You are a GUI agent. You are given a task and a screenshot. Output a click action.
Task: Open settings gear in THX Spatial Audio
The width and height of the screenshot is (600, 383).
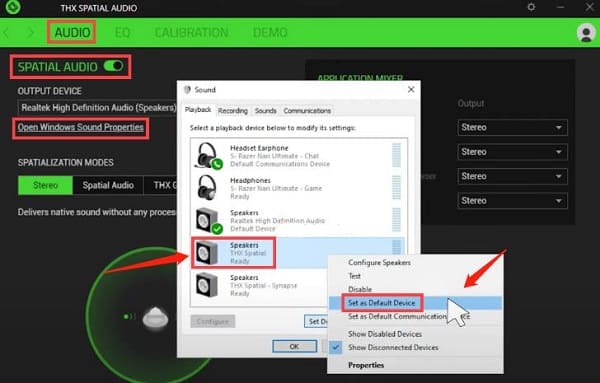pyautogui.click(x=531, y=7)
